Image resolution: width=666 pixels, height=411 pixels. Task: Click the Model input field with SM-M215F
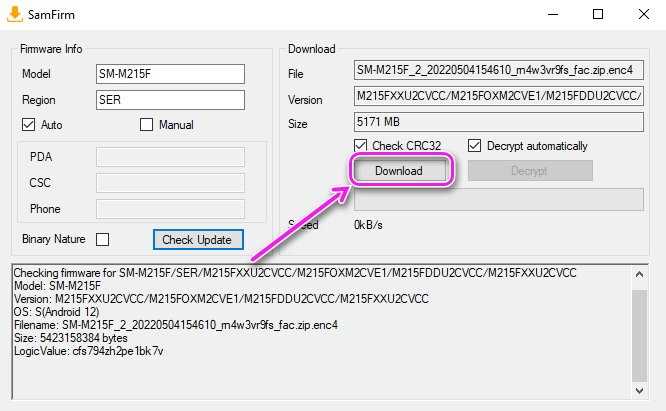click(x=170, y=74)
